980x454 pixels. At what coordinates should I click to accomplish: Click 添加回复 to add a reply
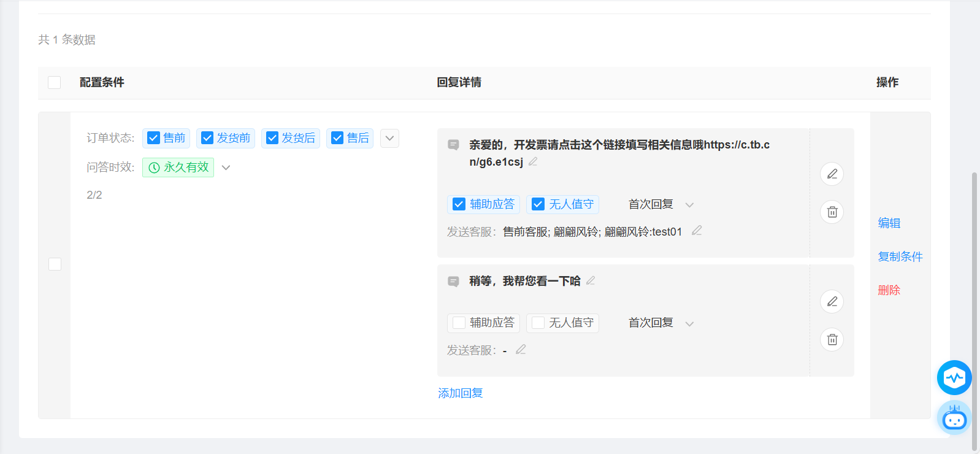coord(461,393)
